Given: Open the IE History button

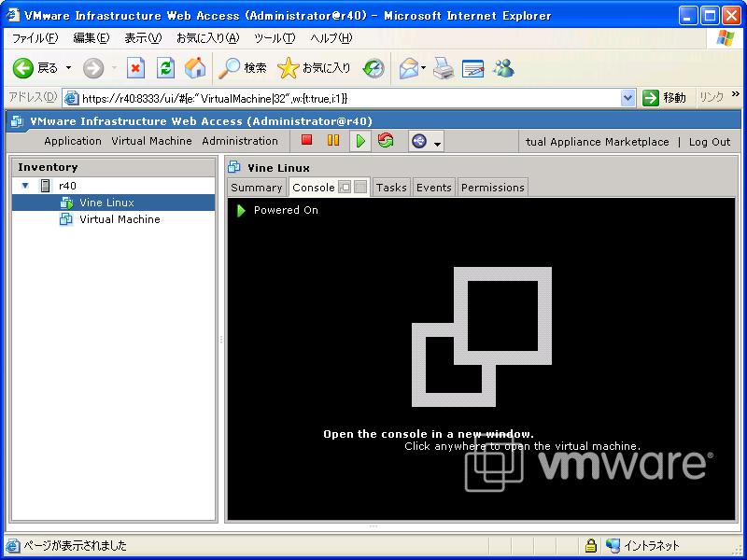Looking at the screenshot, I should pyautogui.click(x=373, y=68).
